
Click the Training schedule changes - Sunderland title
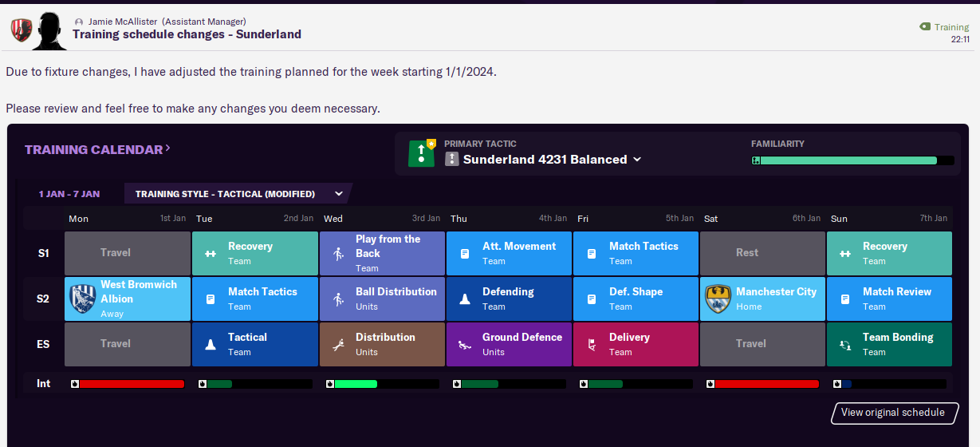coord(187,34)
